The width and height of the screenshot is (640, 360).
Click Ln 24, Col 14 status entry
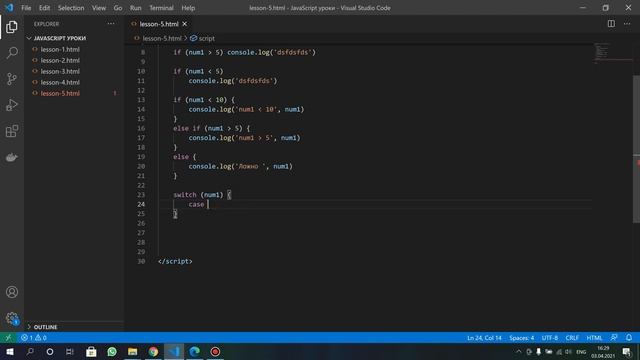tap(484, 338)
